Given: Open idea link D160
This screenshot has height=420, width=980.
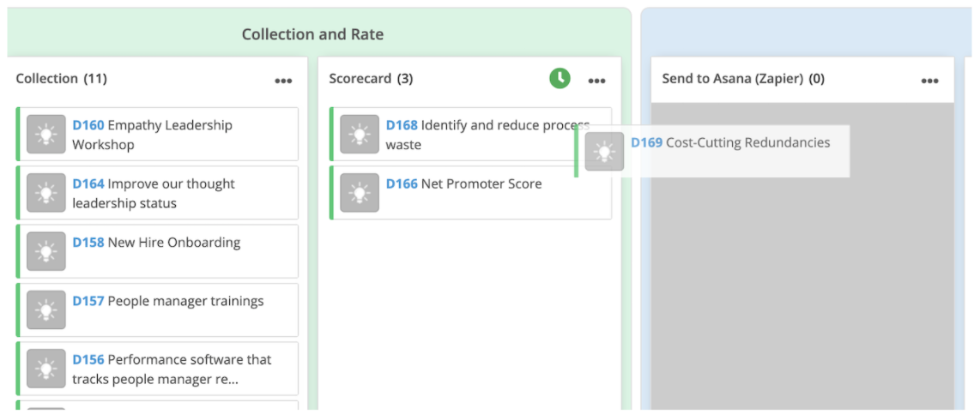Looking at the screenshot, I should [x=88, y=125].
